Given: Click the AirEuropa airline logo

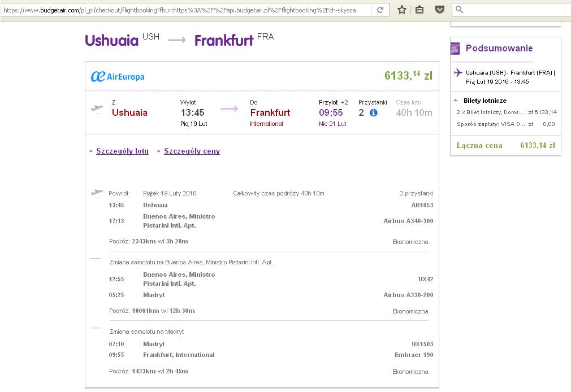Looking at the screenshot, I should [118, 76].
